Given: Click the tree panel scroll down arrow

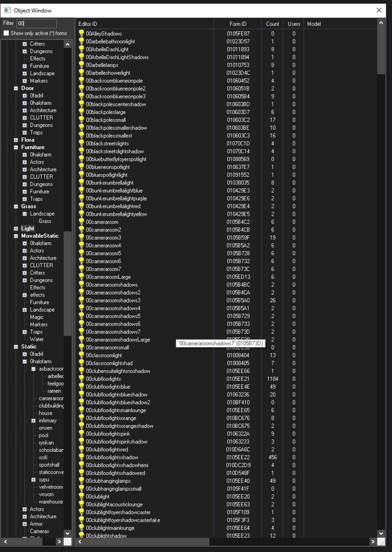Looking at the screenshot, I should [x=67, y=533].
